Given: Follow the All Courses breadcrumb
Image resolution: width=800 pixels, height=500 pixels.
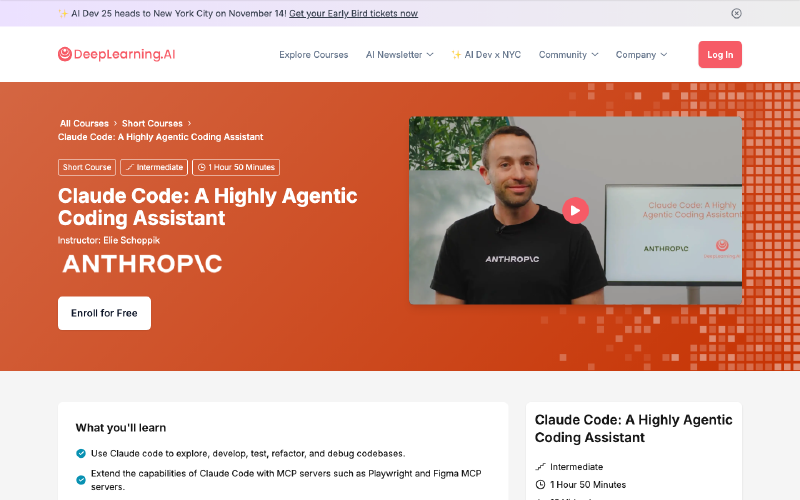Looking at the screenshot, I should point(84,123).
